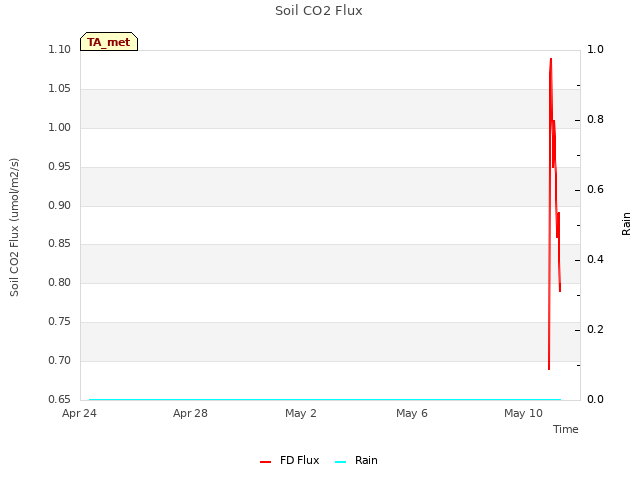Screen dimensions: 640x480
Task: Toggle the FD Flux legend entry
Action: 290,460
